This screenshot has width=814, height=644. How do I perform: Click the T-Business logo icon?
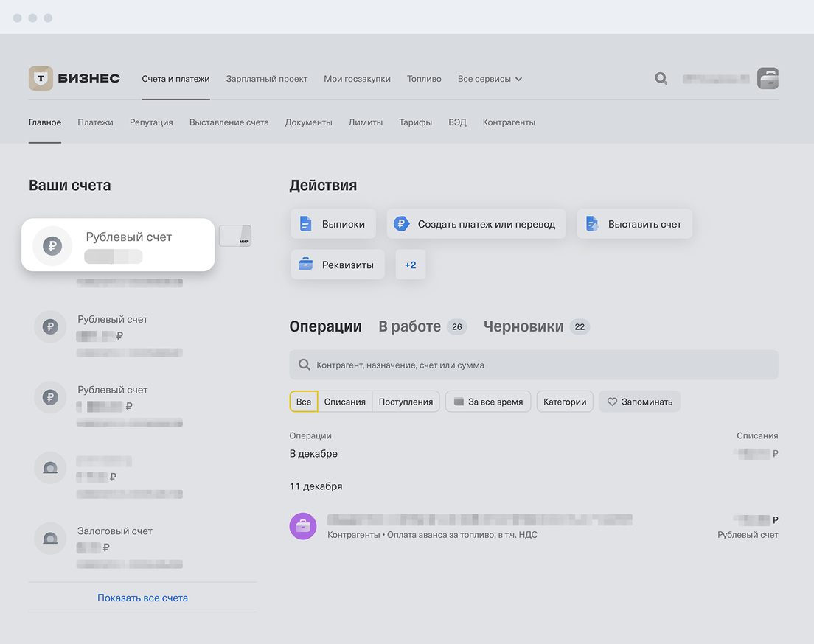click(x=41, y=79)
